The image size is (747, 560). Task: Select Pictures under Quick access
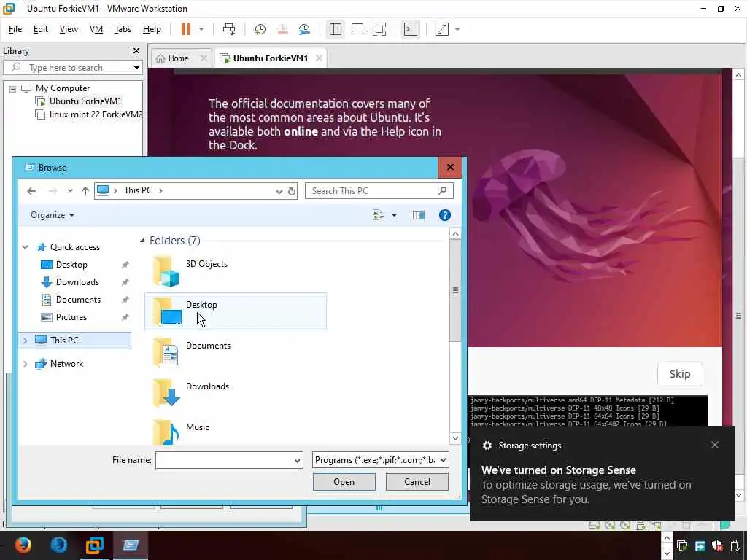click(x=71, y=317)
